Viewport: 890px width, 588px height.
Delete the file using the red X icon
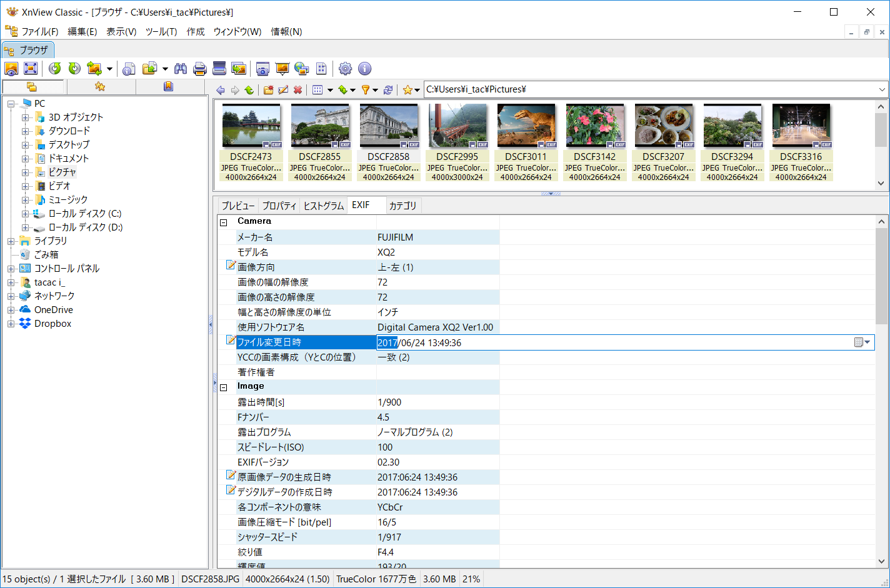click(297, 89)
